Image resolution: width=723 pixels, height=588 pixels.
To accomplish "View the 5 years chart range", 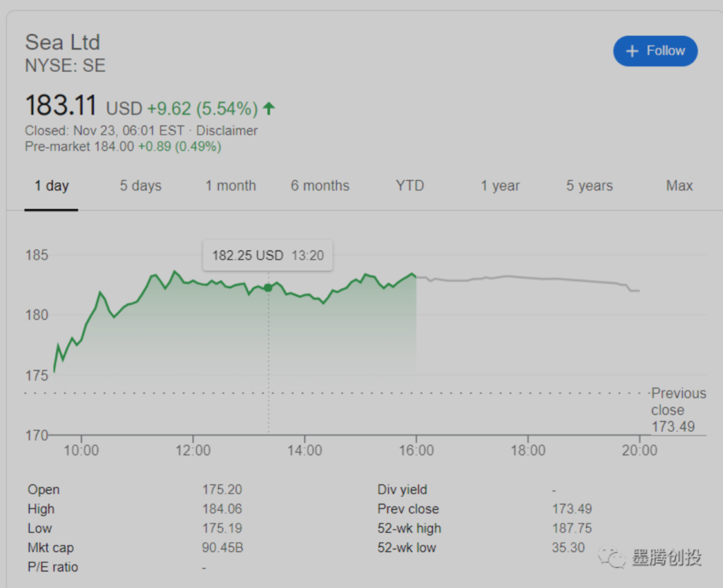I will click(589, 186).
